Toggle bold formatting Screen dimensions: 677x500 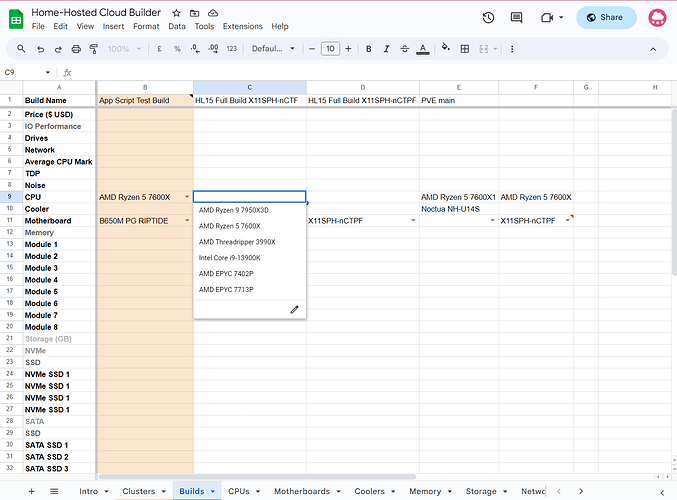tap(369, 49)
